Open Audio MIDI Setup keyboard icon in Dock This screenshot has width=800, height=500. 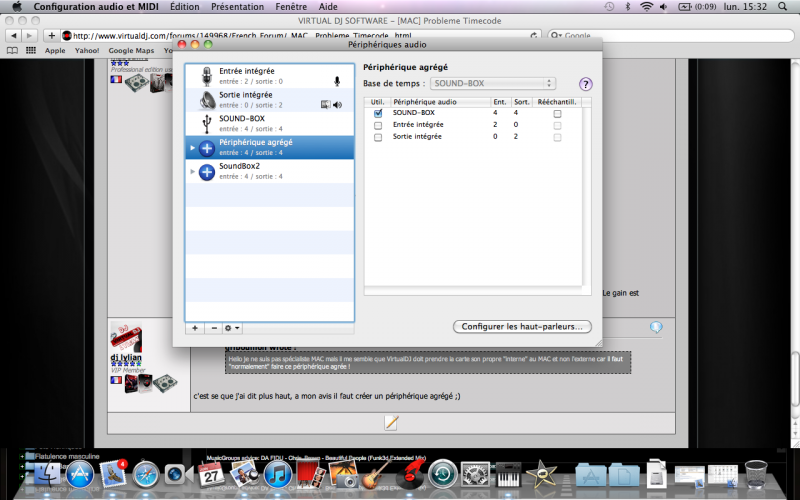coord(508,474)
